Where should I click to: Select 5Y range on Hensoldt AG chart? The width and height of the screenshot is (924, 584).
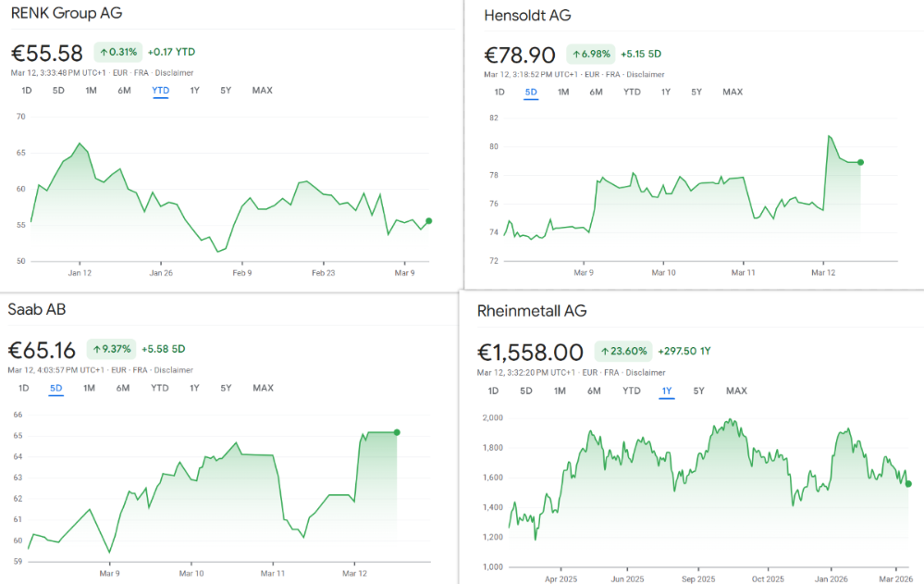(696, 93)
